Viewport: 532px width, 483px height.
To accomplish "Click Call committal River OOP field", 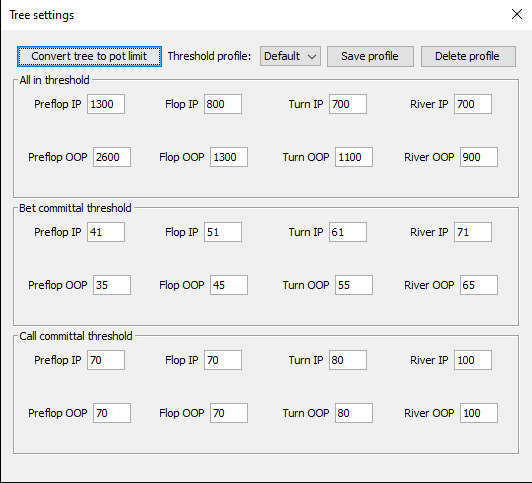I will click(479, 413).
